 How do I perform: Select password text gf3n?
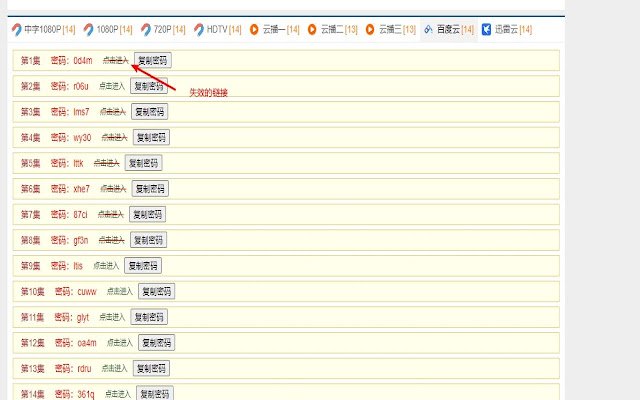pos(80,240)
